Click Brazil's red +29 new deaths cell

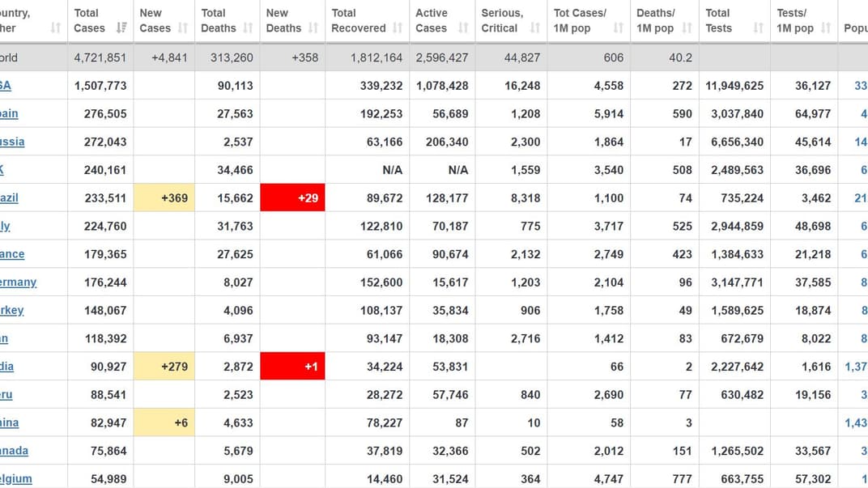tap(292, 197)
